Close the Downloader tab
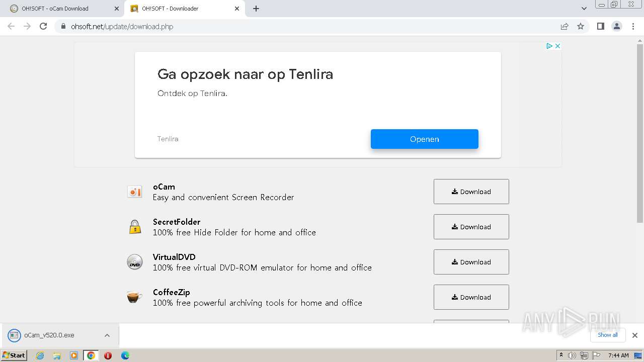This screenshot has height=362, width=644. click(236, 9)
